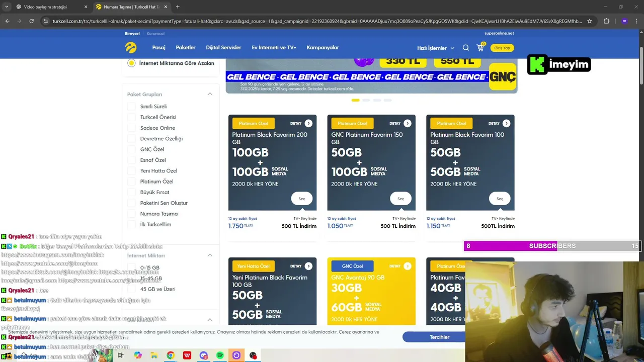Check the GNÇ Özel filter
This screenshot has height=362, width=644.
coord(131,149)
